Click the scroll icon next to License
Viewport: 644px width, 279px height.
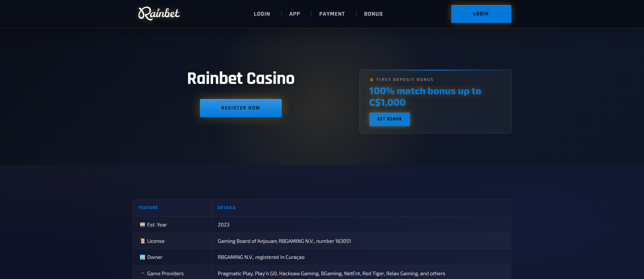coord(143,241)
